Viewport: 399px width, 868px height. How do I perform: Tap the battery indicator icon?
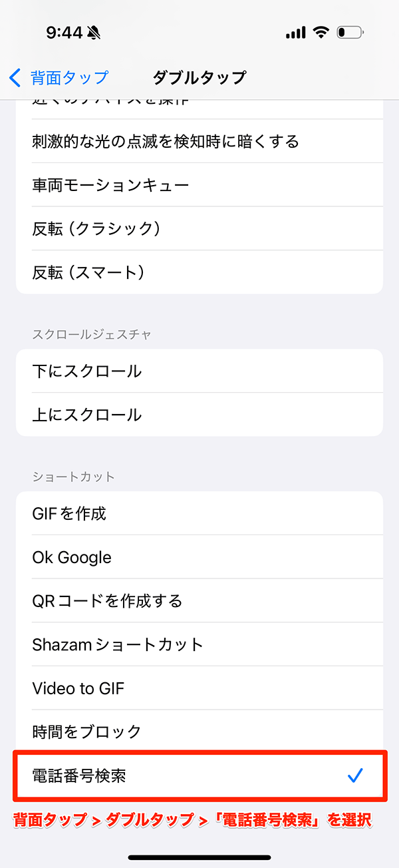350,33
